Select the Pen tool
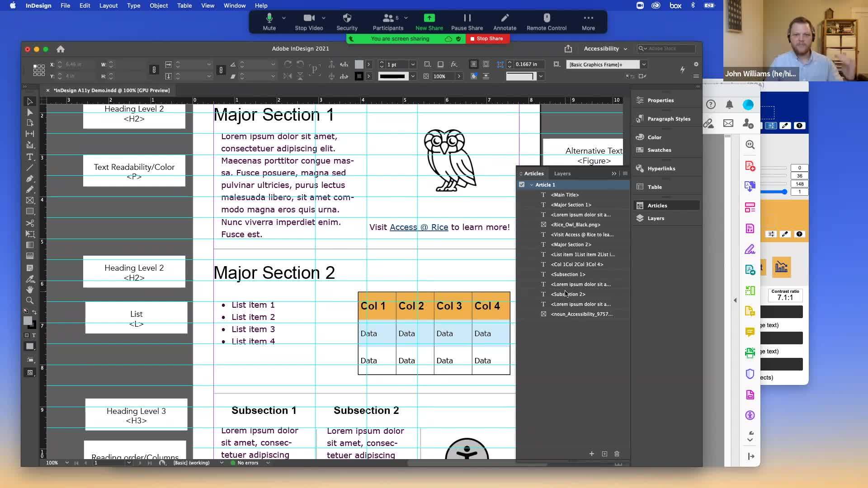The height and width of the screenshot is (488, 868). click(x=30, y=179)
